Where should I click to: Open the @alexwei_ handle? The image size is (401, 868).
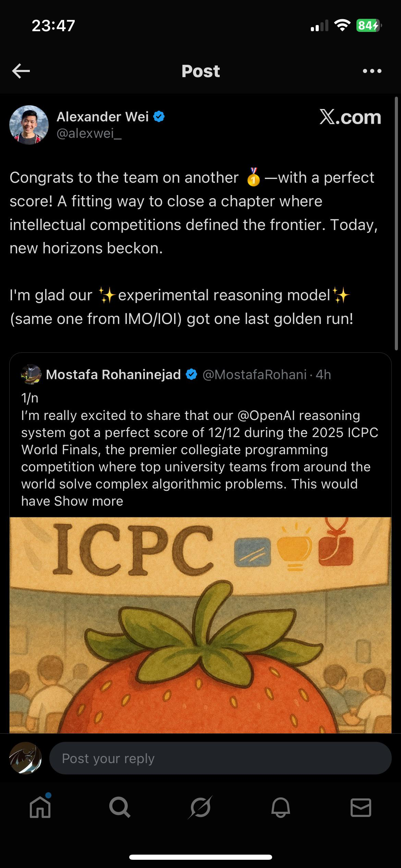89,133
